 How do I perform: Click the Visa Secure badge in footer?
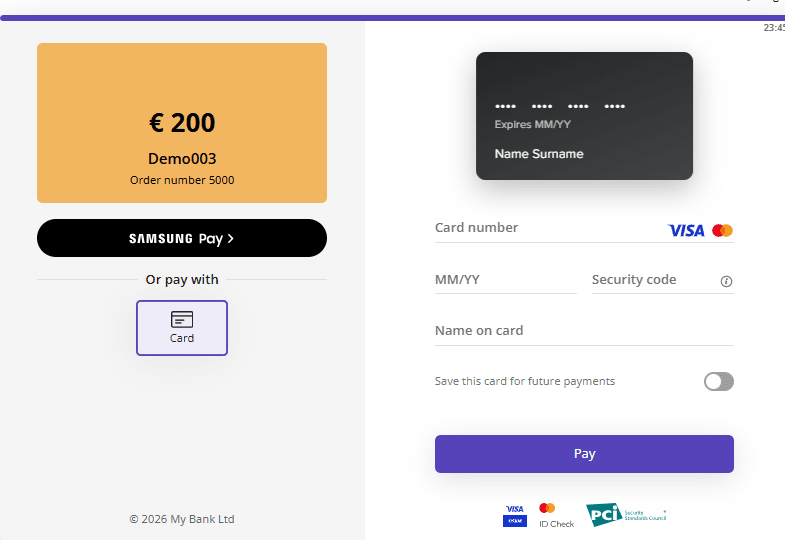tap(515, 515)
